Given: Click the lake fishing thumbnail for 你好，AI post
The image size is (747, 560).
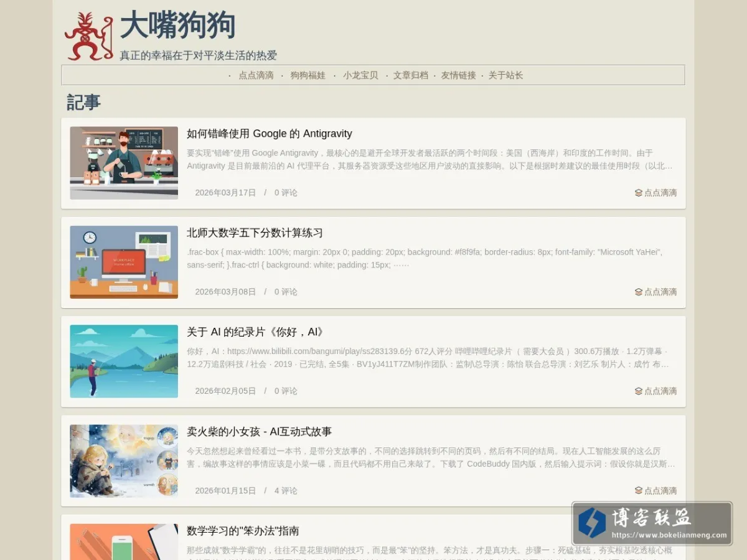Looking at the screenshot, I should pos(124,362).
